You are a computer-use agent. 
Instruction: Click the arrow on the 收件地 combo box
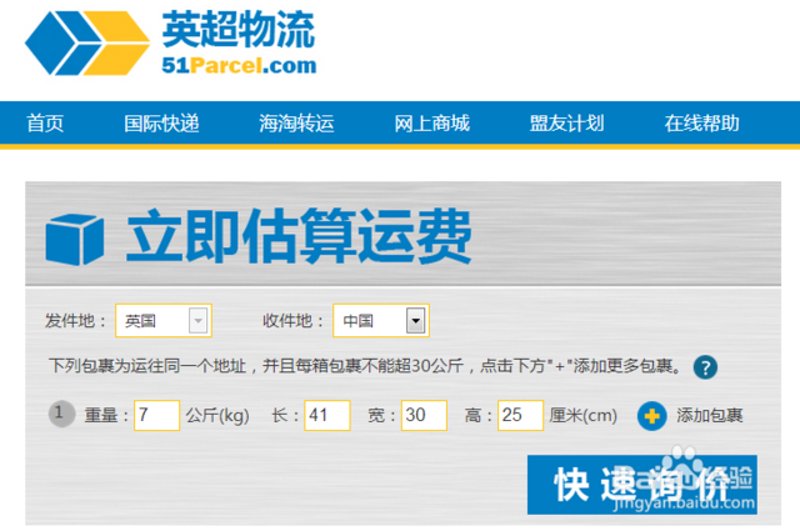coord(415,321)
